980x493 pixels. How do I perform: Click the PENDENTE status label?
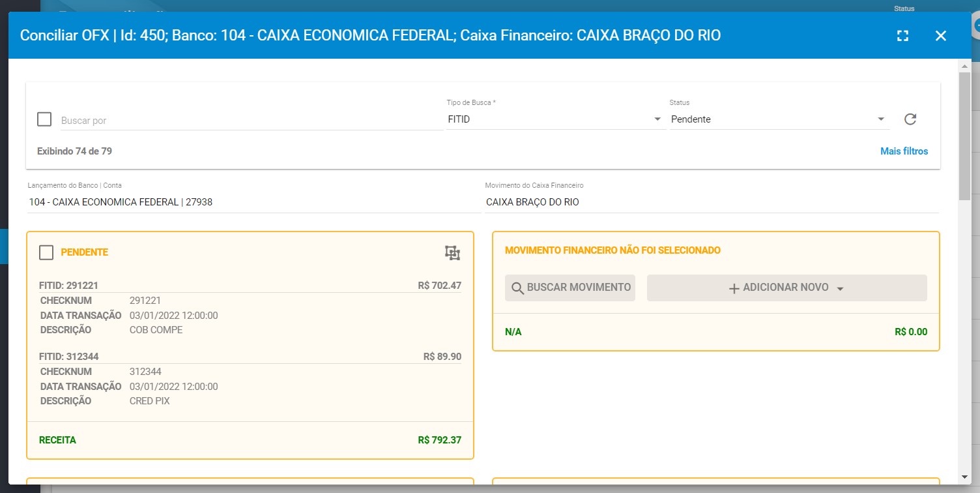point(85,252)
